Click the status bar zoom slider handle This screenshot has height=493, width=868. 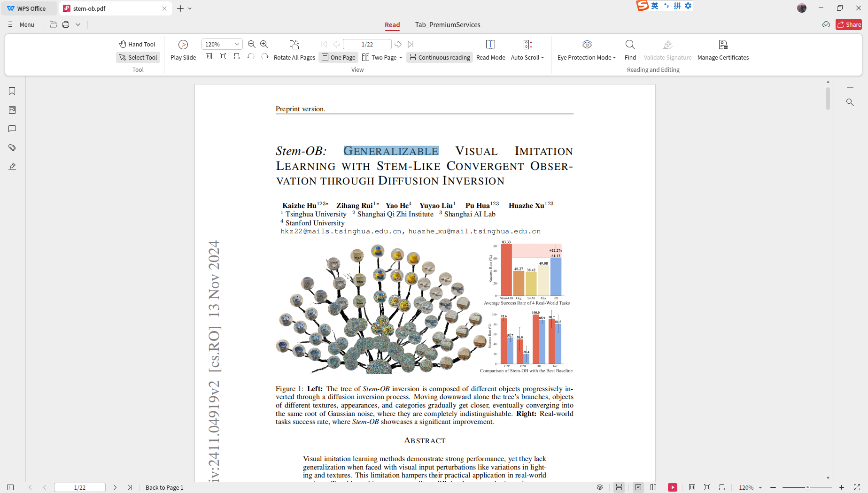point(807,487)
